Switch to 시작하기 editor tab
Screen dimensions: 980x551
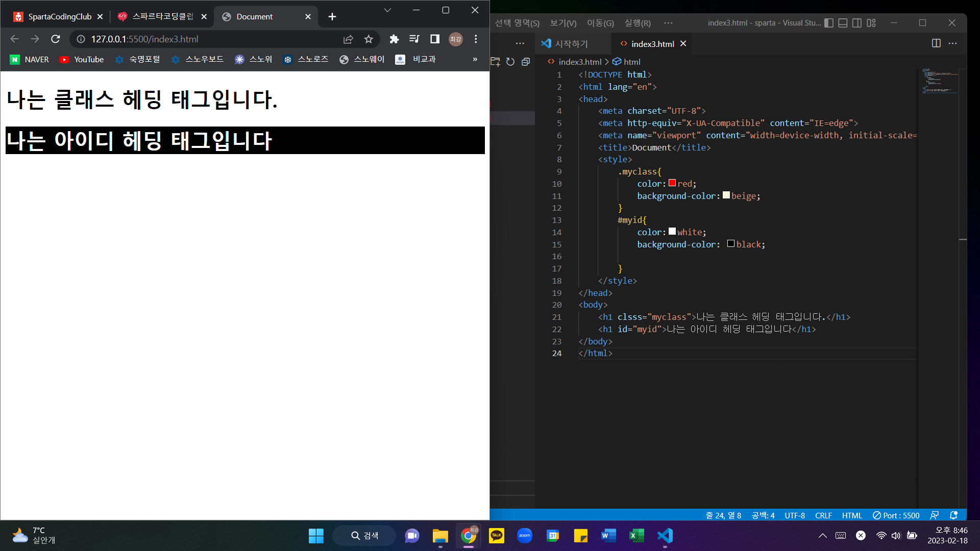[573, 44]
